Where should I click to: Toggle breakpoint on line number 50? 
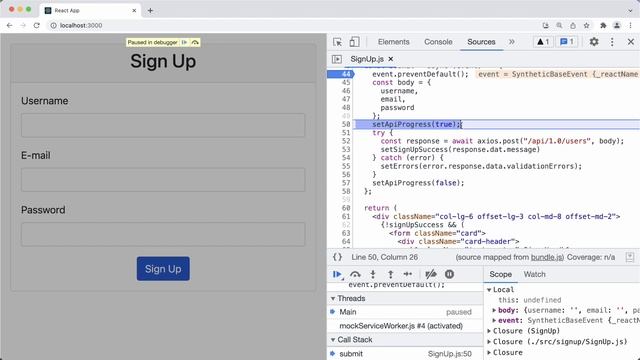tap(346, 124)
